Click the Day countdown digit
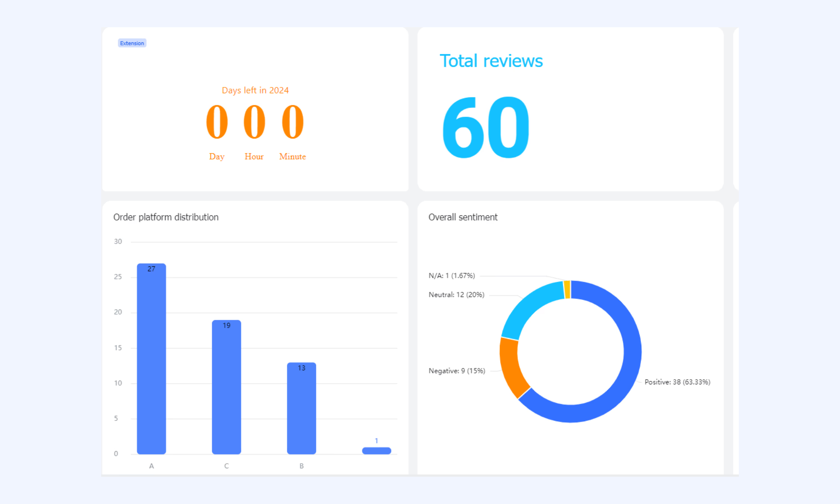The height and width of the screenshot is (504, 840). (x=217, y=122)
